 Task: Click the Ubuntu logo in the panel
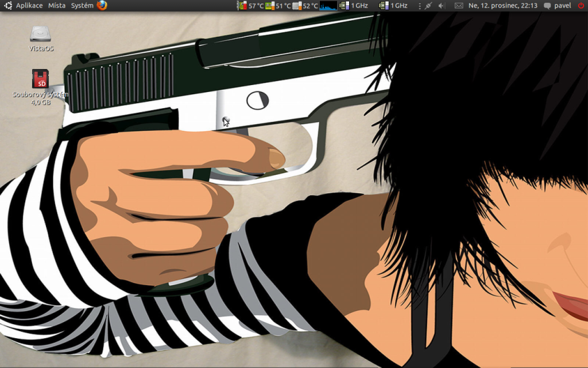click(8, 5)
